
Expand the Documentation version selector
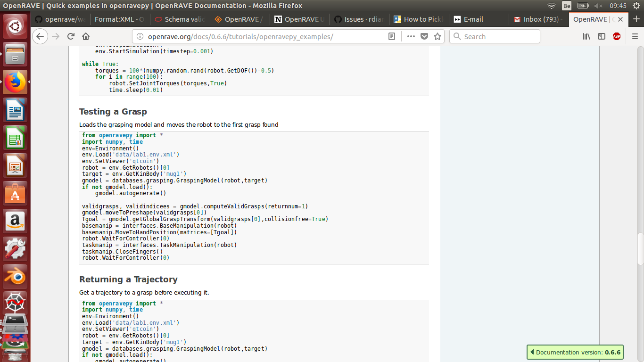pyautogui.click(x=575, y=352)
